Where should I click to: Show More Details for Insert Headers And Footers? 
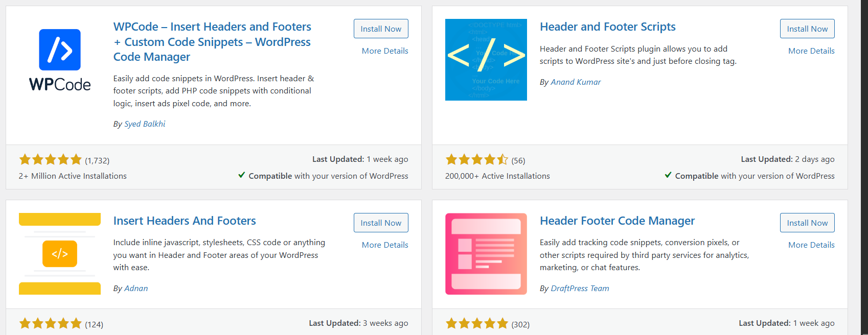click(x=385, y=245)
